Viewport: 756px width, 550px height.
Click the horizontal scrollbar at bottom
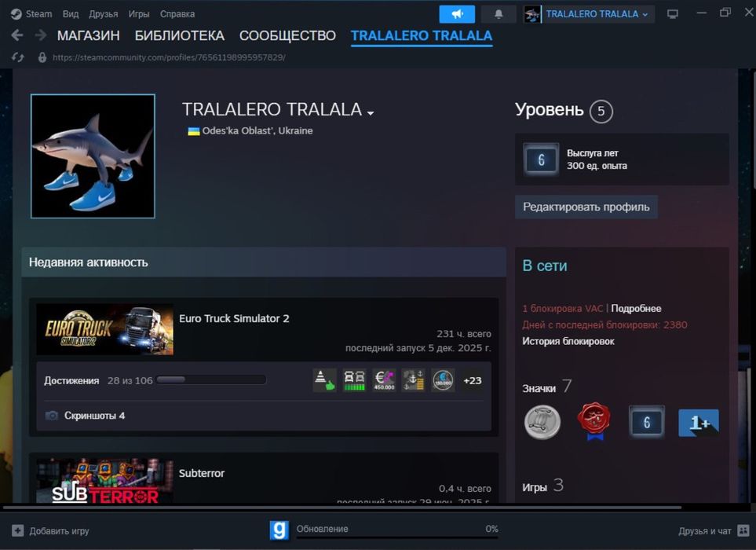tap(342, 507)
